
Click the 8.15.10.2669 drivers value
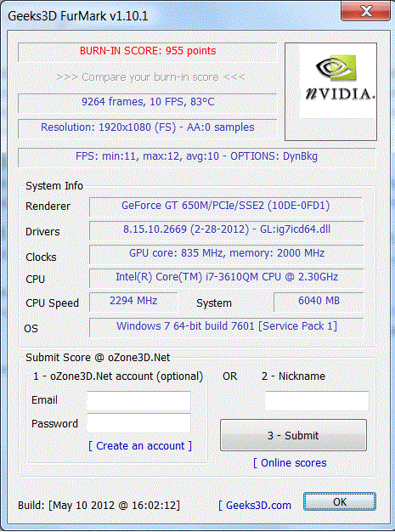coord(227,230)
